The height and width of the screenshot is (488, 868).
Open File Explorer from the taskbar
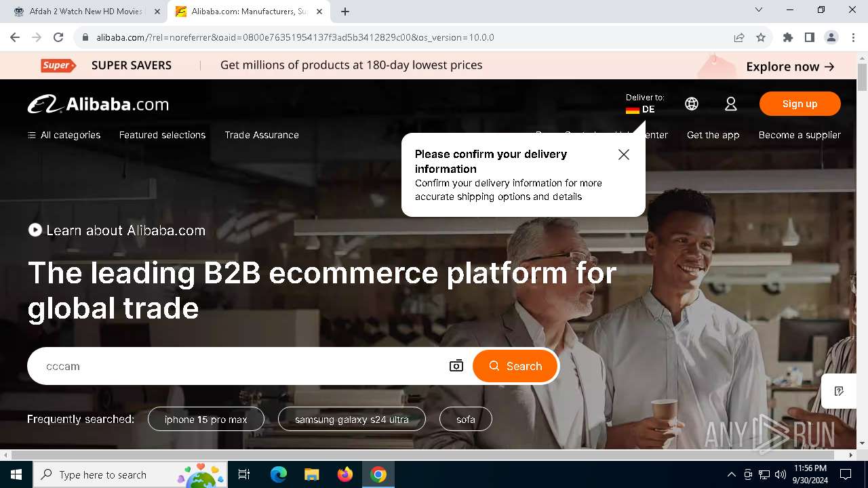click(311, 474)
